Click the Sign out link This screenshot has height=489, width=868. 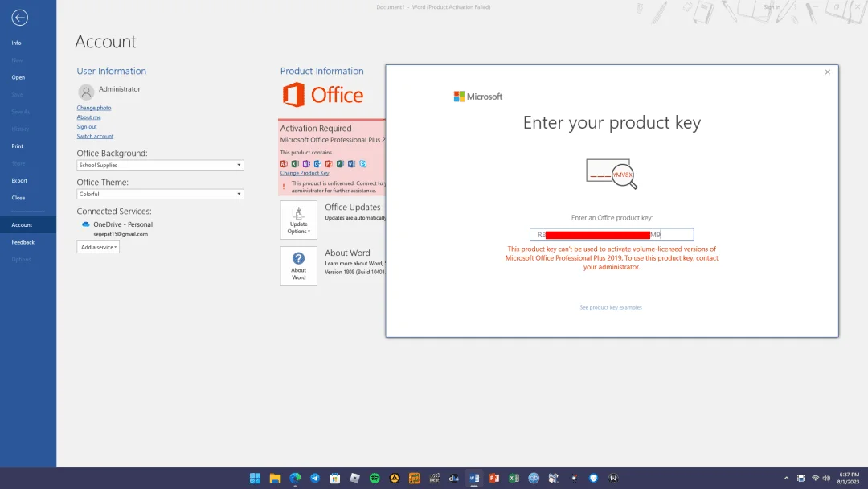pos(86,127)
